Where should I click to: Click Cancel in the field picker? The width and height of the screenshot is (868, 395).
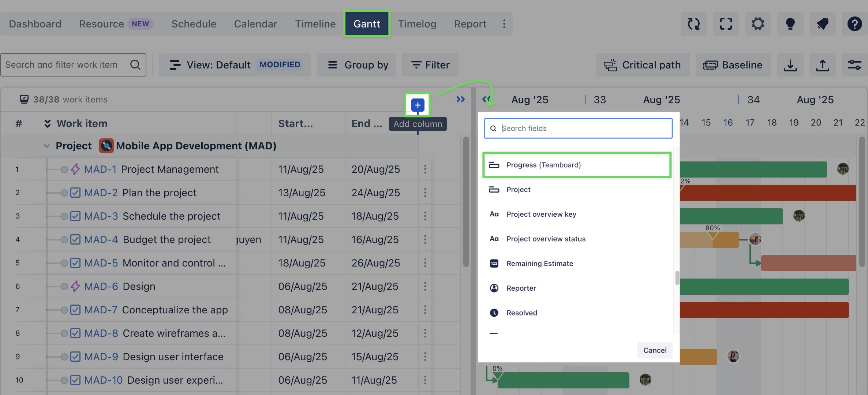point(655,350)
